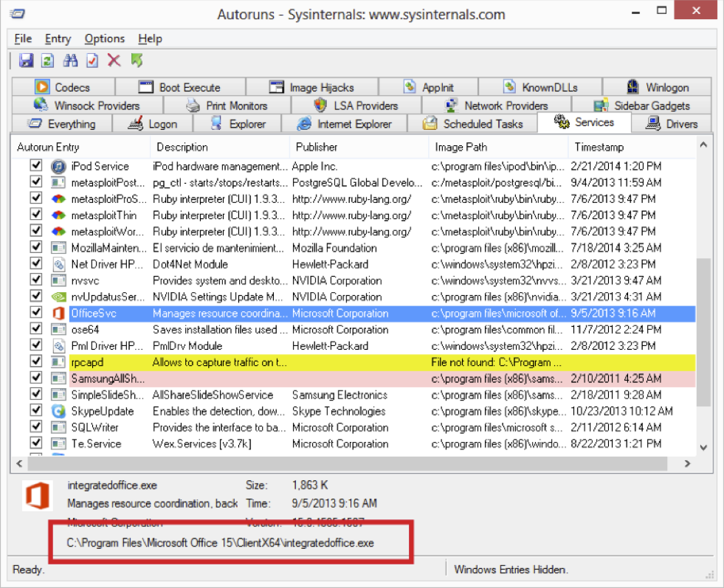Click the vertical scrollbar up arrow
This screenshot has height=588, width=724.
pos(703,145)
